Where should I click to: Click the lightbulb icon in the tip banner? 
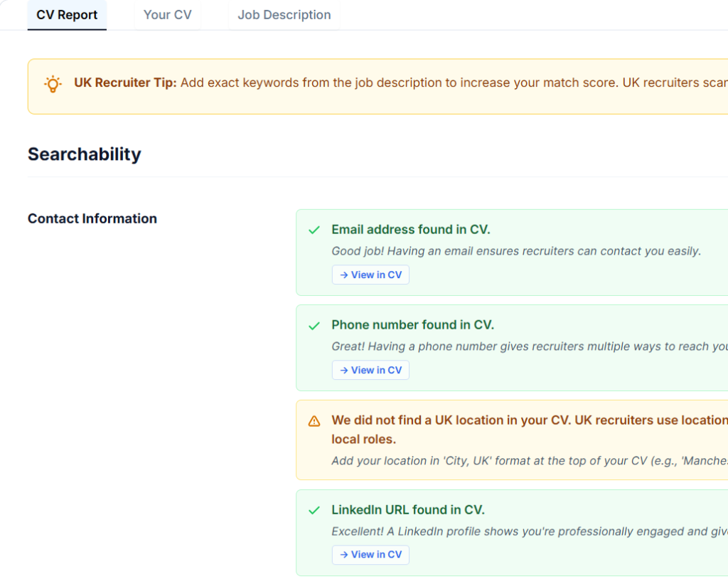(53, 84)
